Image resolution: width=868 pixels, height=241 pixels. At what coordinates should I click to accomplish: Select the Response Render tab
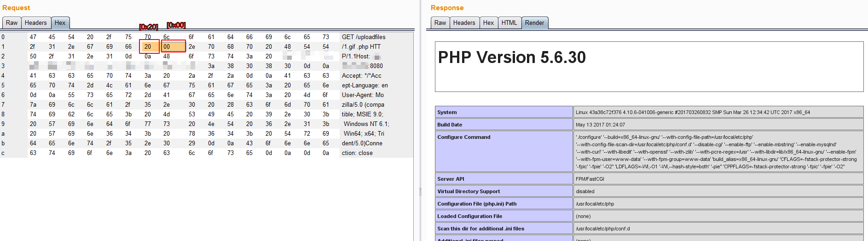click(534, 23)
